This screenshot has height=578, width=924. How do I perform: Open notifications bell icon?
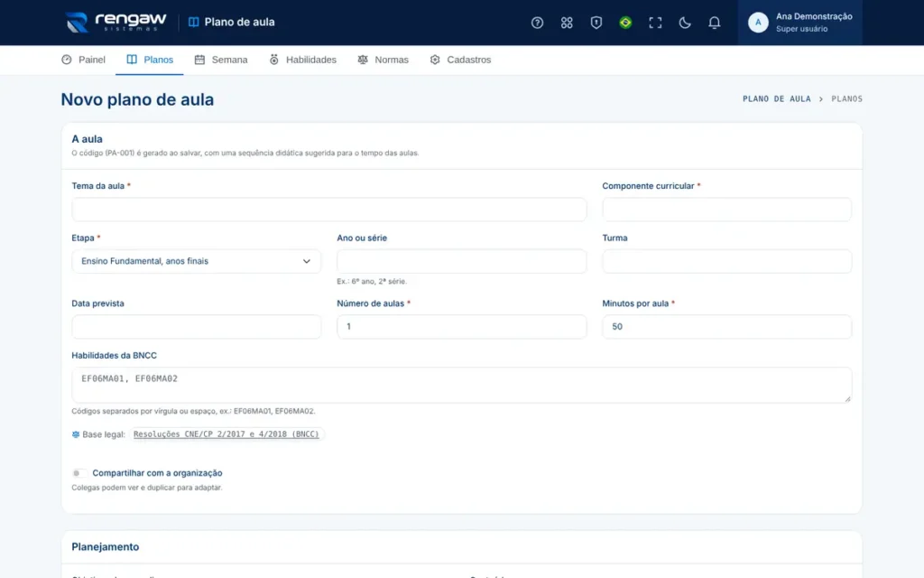[x=714, y=23]
